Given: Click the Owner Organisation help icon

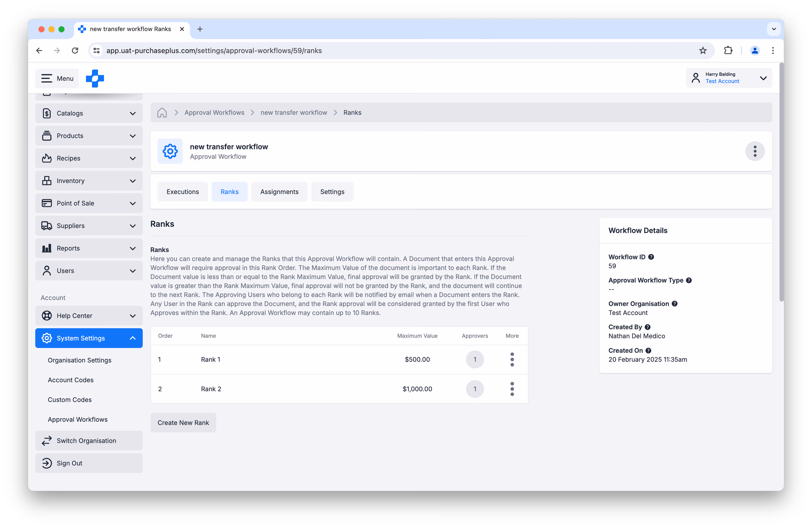Looking at the screenshot, I should [x=675, y=304].
